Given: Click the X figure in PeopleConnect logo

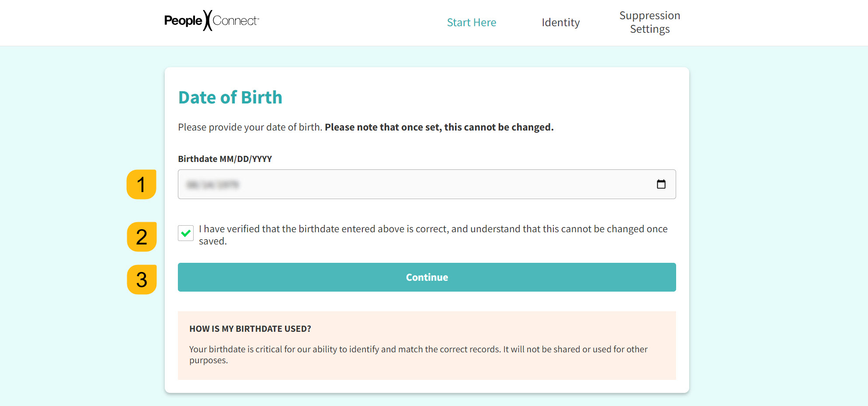Looking at the screenshot, I should [208, 21].
